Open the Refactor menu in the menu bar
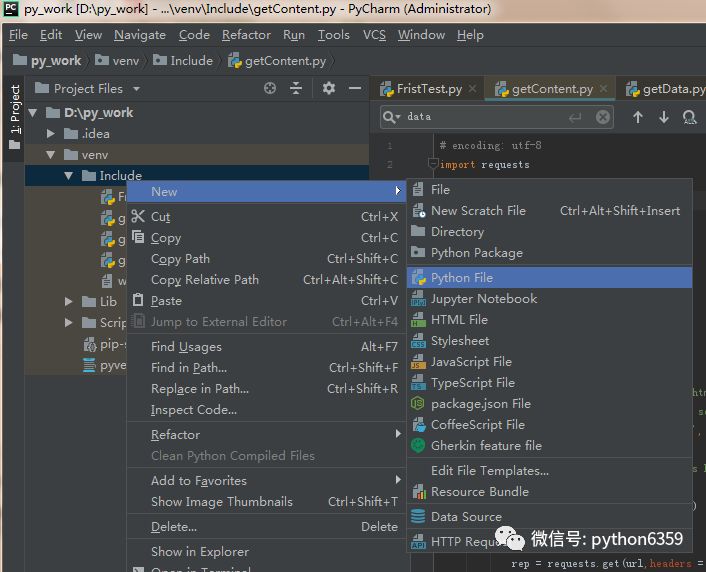 coord(246,35)
